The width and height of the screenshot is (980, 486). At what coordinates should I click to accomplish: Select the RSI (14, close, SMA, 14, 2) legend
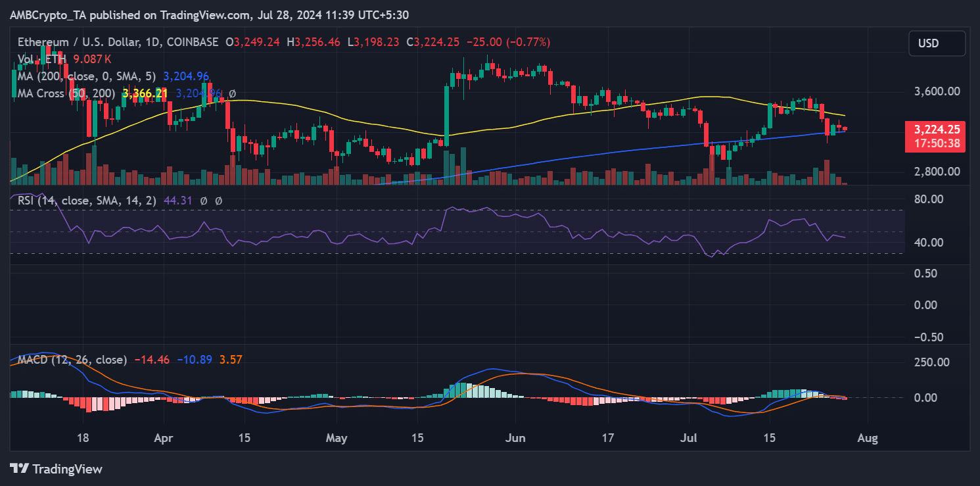pyautogui.click(x=87, y=201)
